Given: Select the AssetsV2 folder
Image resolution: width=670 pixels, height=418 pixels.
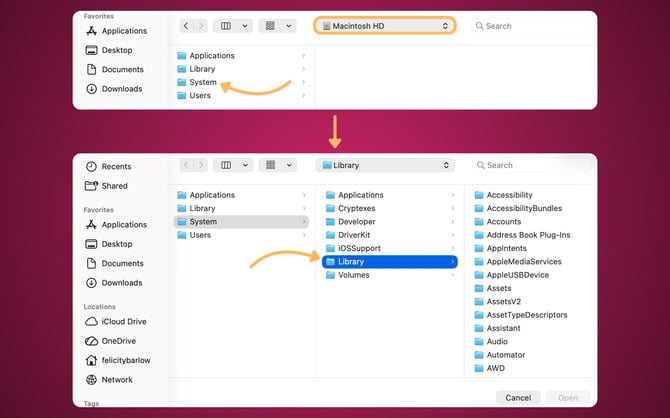Looking at the screenshot, I should 498,301.
